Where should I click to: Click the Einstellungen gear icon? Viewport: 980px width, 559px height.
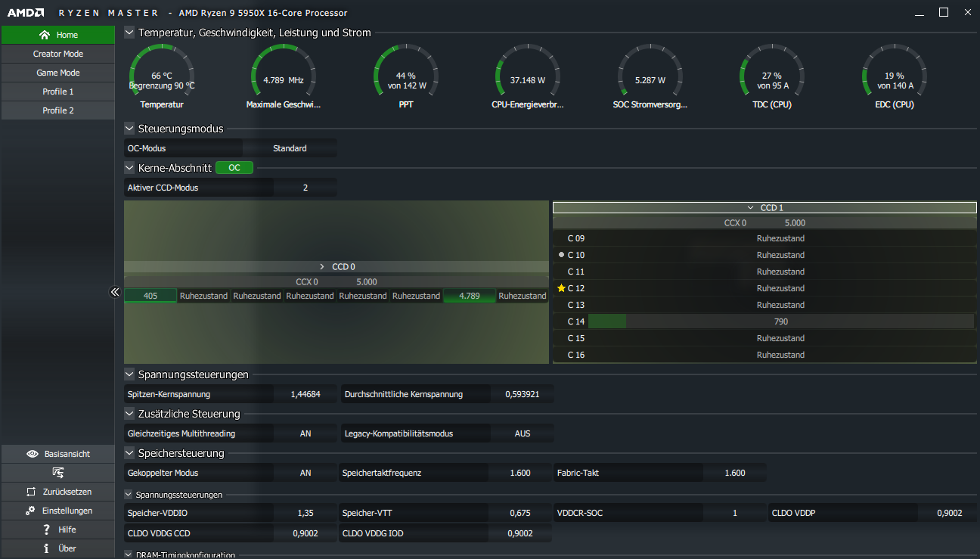30,511
